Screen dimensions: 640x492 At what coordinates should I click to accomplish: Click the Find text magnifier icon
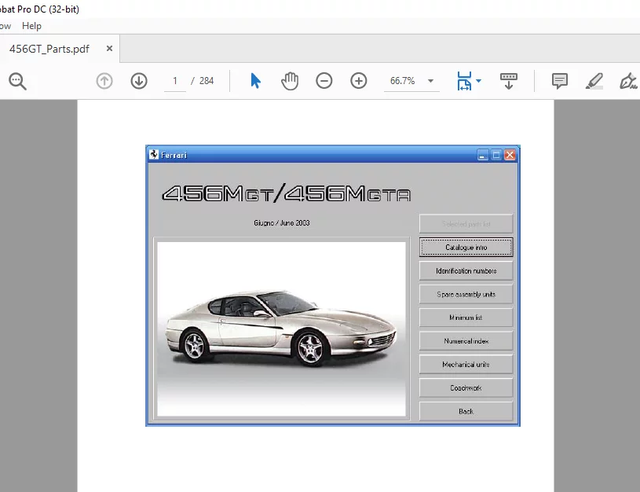click(17, 81)
